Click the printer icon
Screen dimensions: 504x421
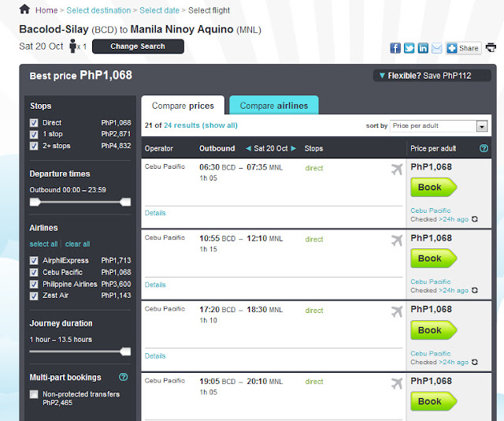[x=491, y=47]
